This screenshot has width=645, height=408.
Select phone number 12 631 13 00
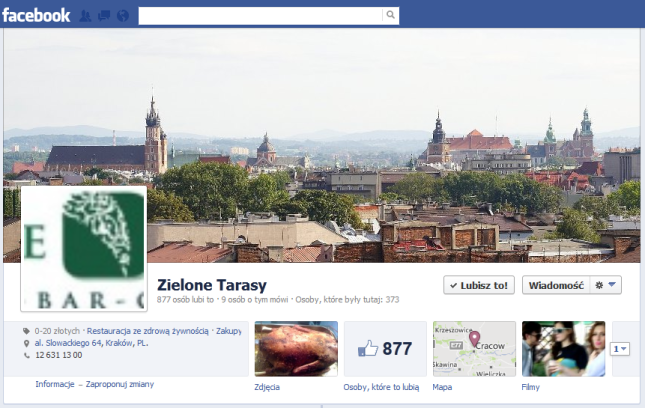tap(59, 355)
